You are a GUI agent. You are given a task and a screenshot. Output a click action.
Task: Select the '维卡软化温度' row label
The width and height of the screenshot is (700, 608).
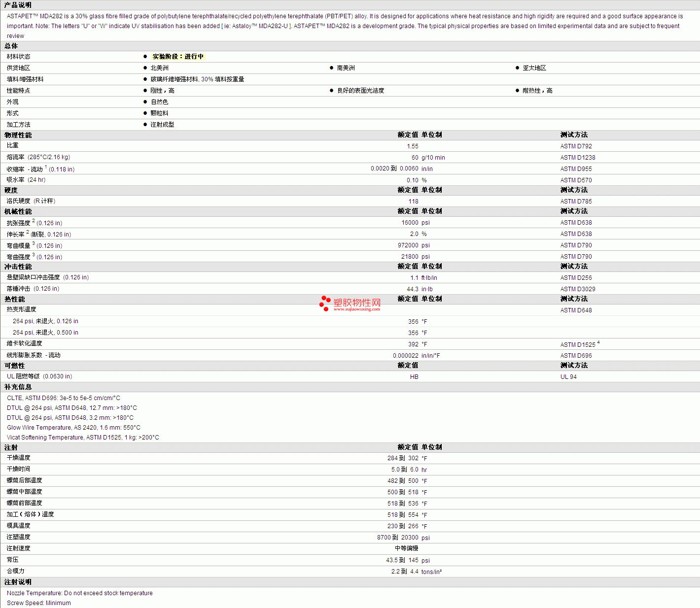pyautogui.click(x=24, y=343)
